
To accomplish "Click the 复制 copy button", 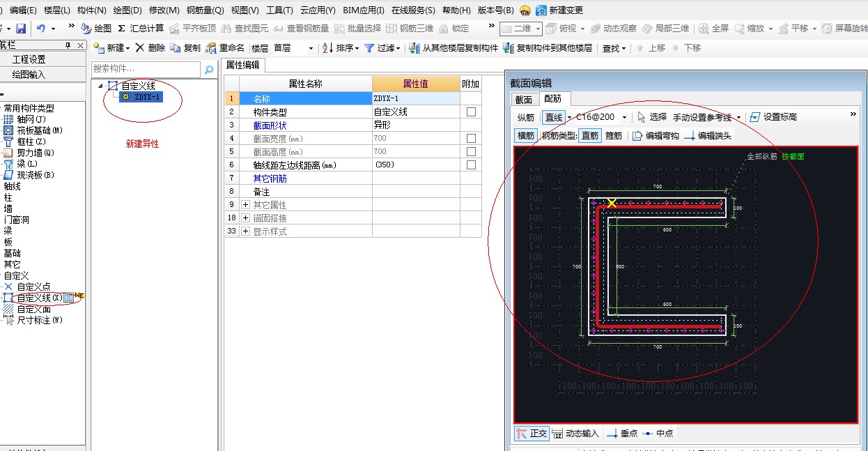I will 185,48.
